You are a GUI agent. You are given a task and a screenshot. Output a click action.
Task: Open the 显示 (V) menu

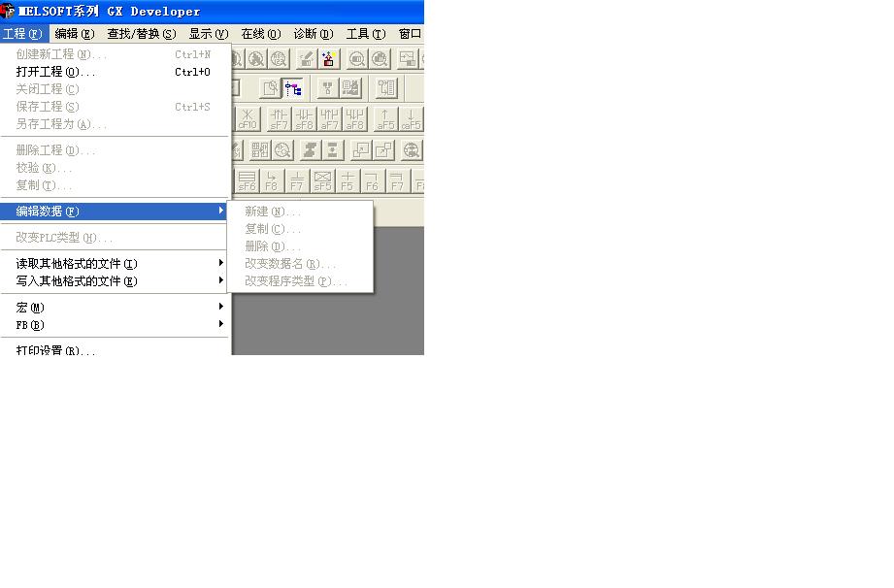pyautogui.click(x=209, y=34)
